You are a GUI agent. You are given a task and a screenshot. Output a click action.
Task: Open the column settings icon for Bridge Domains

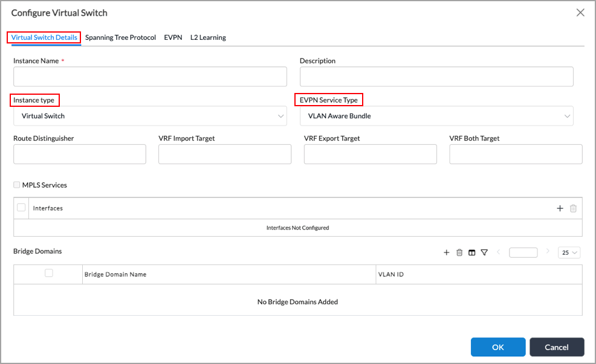(472, 252)
